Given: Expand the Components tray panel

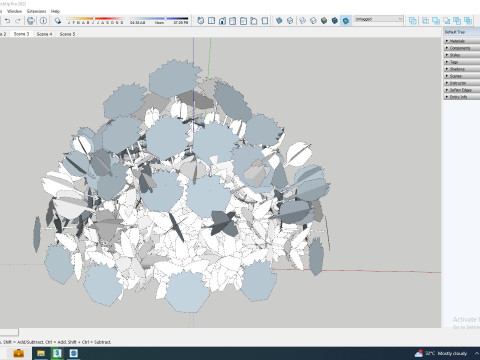Looking at the screenshot, I should [x=462, y=48].
